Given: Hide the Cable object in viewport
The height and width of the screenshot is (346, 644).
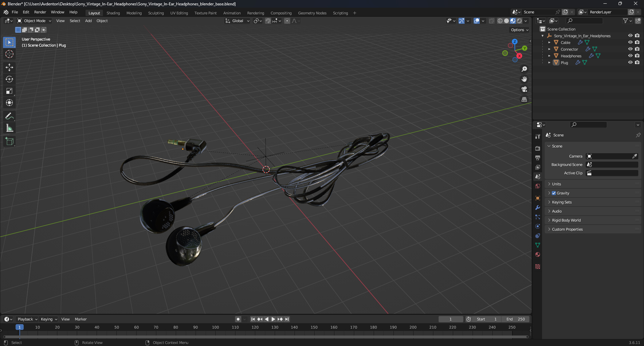Looking at the screenshot, I should pos(630,42).
